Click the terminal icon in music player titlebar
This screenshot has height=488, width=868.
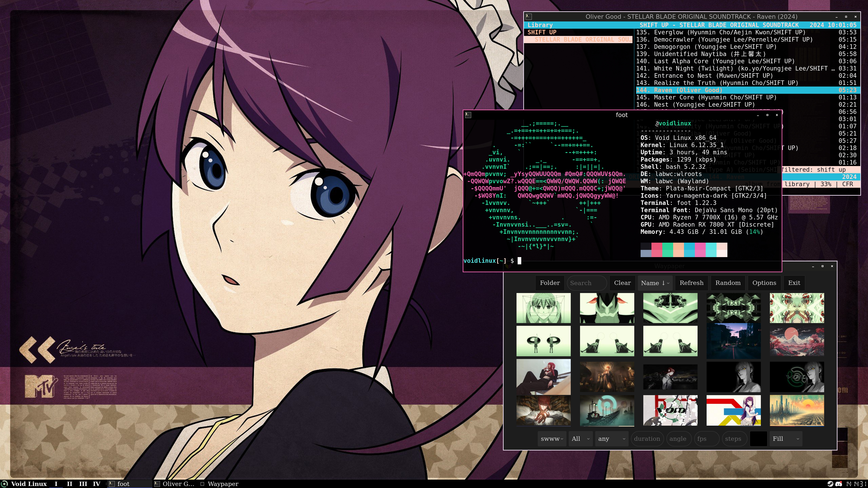(x=529, y=16)
